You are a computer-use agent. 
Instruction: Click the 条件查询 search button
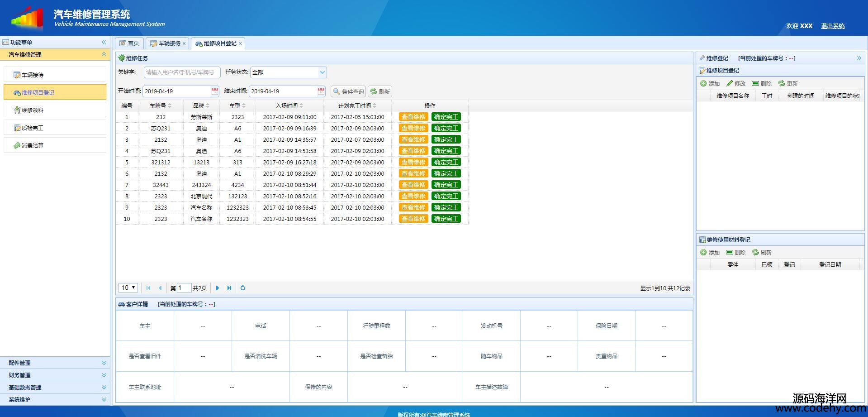348,91
